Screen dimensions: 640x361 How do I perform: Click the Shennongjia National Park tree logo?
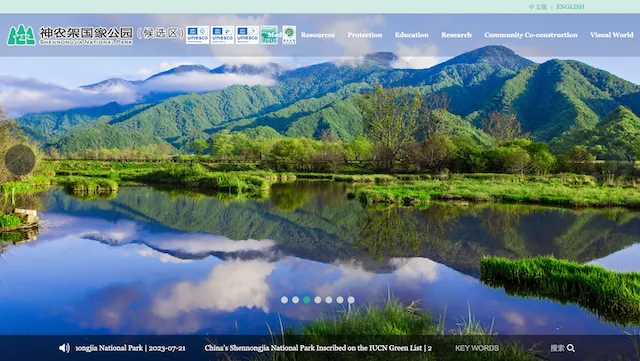point(21,35)
